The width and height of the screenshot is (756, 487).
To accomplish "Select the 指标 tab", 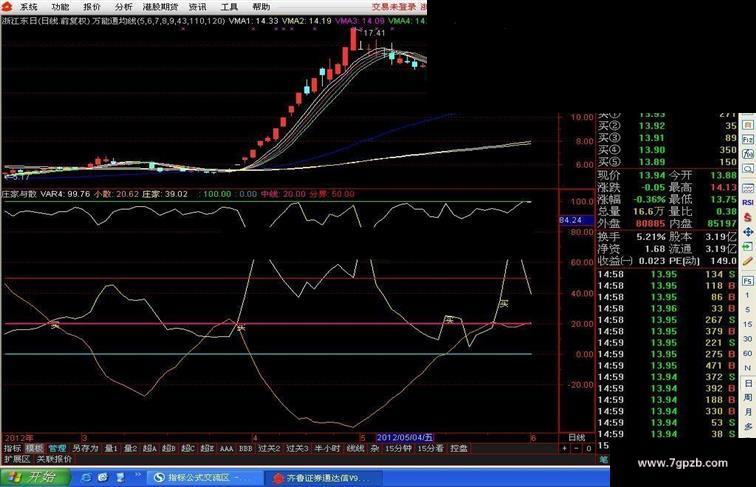I will [x=13, y=448].
